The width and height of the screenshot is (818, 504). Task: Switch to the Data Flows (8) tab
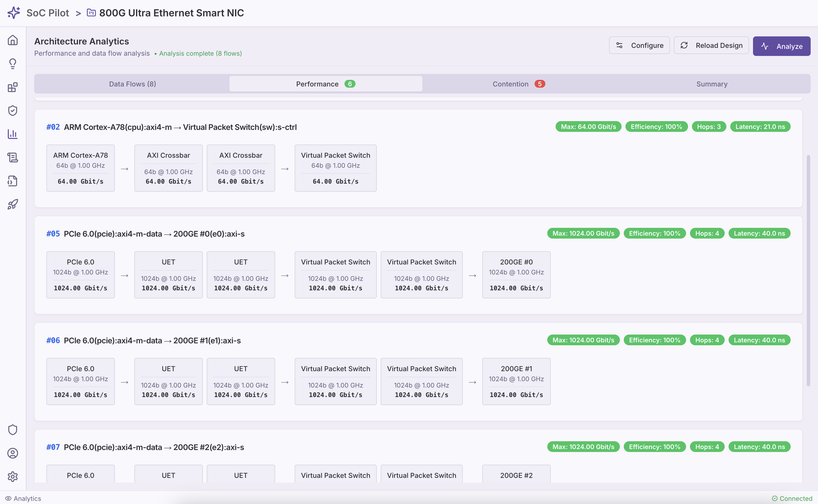tap(132, 84)
